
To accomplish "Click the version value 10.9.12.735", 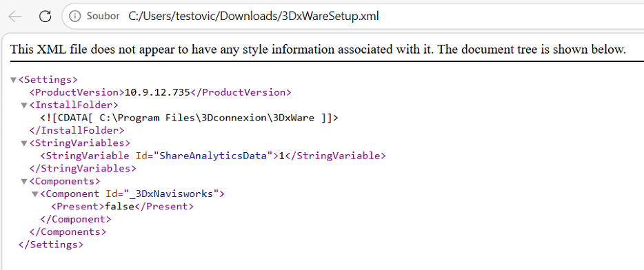I will tap(157, 92).
